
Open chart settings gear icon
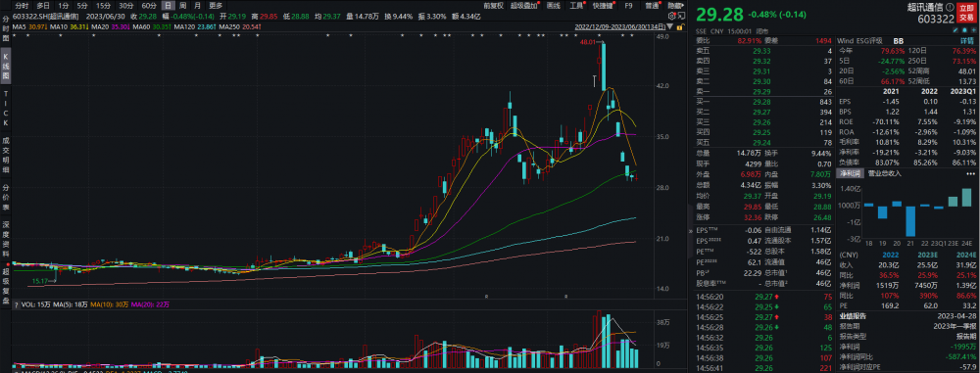point(671,16)
